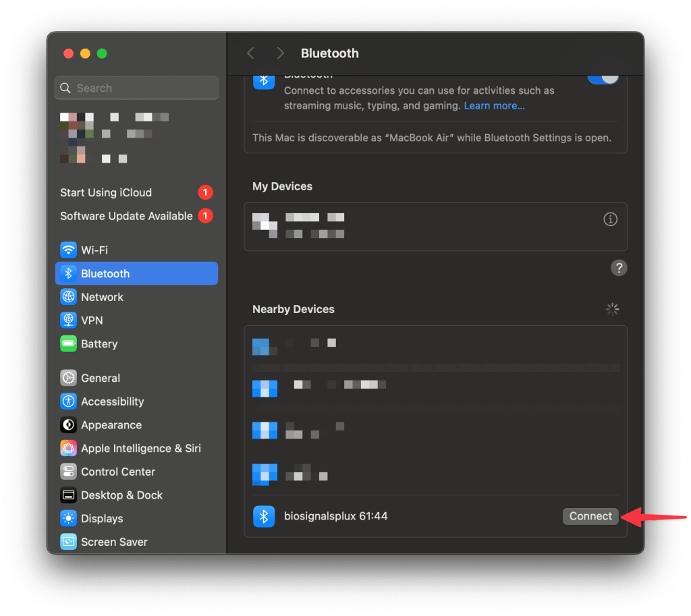Screen dimensions: 691x616
Task: Toggle the Bluetooth switch off
Action: 603,78
